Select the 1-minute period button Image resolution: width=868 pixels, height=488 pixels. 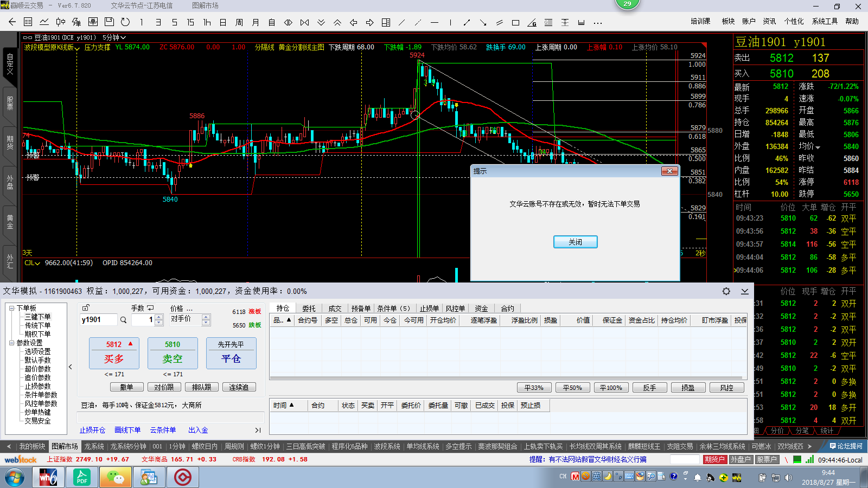(x=142, y=22)
